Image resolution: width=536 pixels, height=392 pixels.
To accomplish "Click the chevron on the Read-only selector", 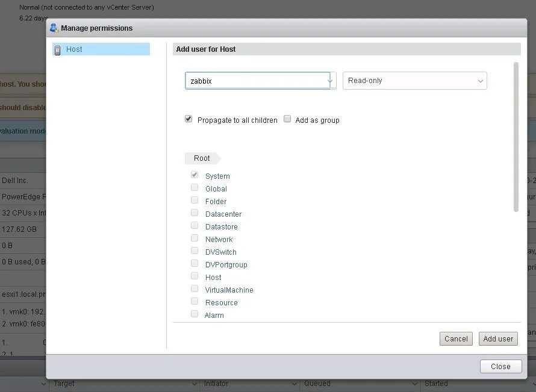I will click(x=481, y=79).
